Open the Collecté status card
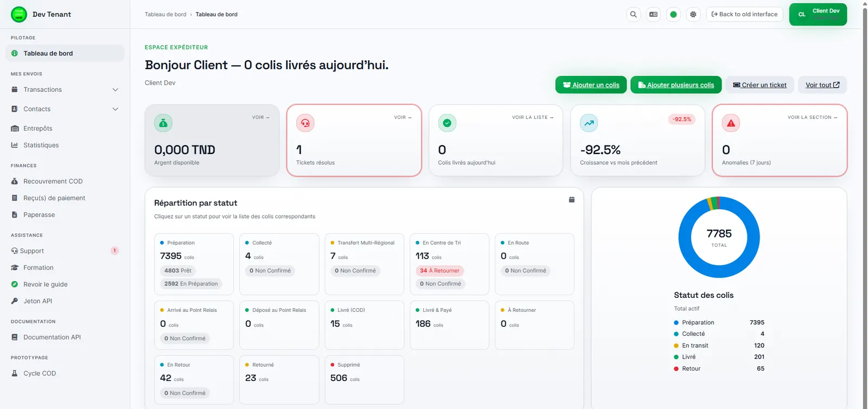 (x=279, y=264)
